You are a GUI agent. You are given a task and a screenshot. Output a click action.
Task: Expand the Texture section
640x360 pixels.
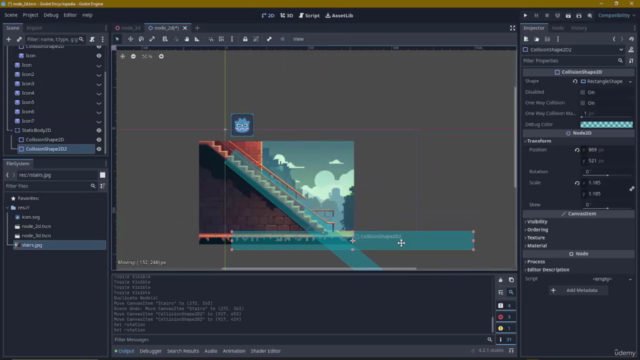point(536,238)
